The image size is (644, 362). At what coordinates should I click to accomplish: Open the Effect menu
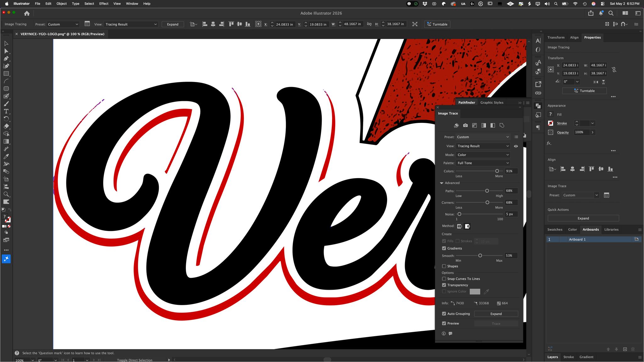click(x=104, y=4)
